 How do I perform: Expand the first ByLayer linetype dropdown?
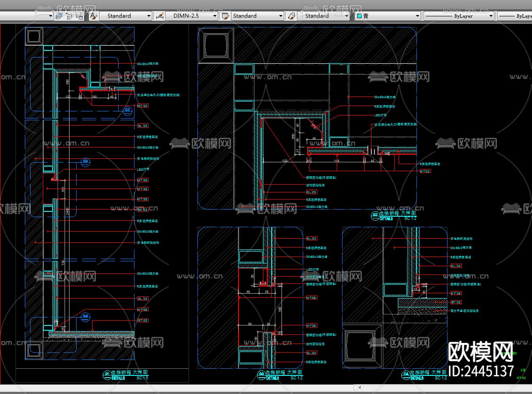pyautogui.click(x=491, y=16)
